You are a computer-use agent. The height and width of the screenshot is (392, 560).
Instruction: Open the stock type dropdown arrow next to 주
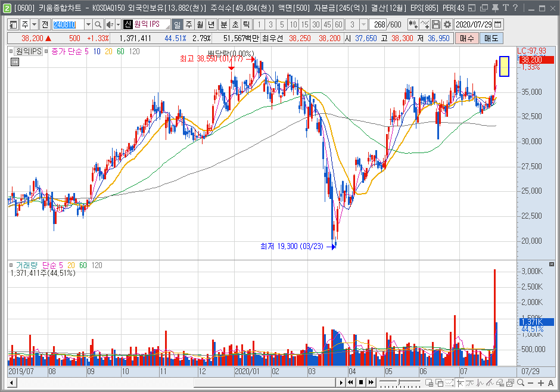click(x=35, y=24)
